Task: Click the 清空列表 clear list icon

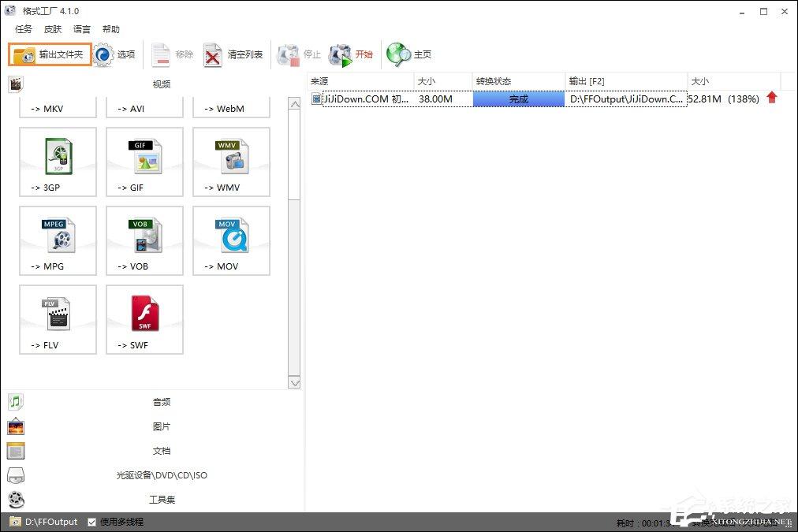Action: coord(212,55)
